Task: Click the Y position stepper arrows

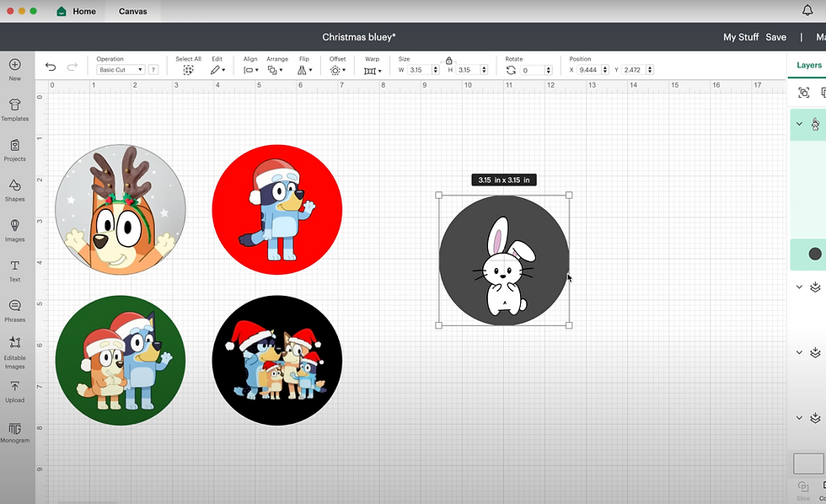Action: click(x=650, y=69)
